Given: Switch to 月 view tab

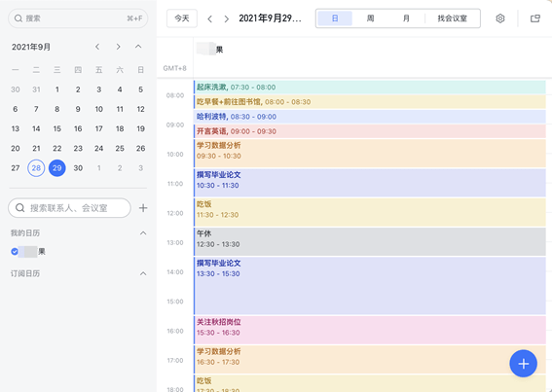Looking at the screenshot, I should 406,18.
